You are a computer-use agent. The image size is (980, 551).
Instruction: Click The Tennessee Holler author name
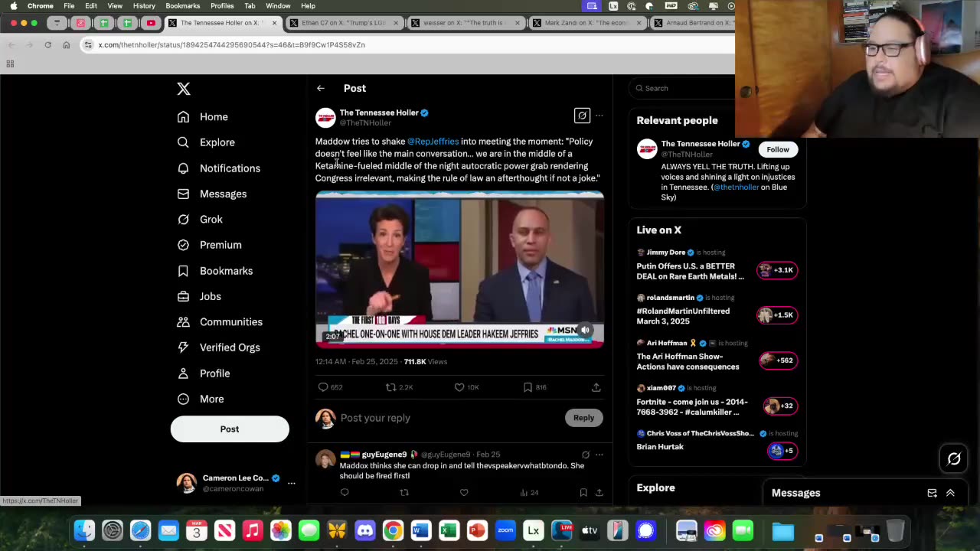[x=379, y=112]
